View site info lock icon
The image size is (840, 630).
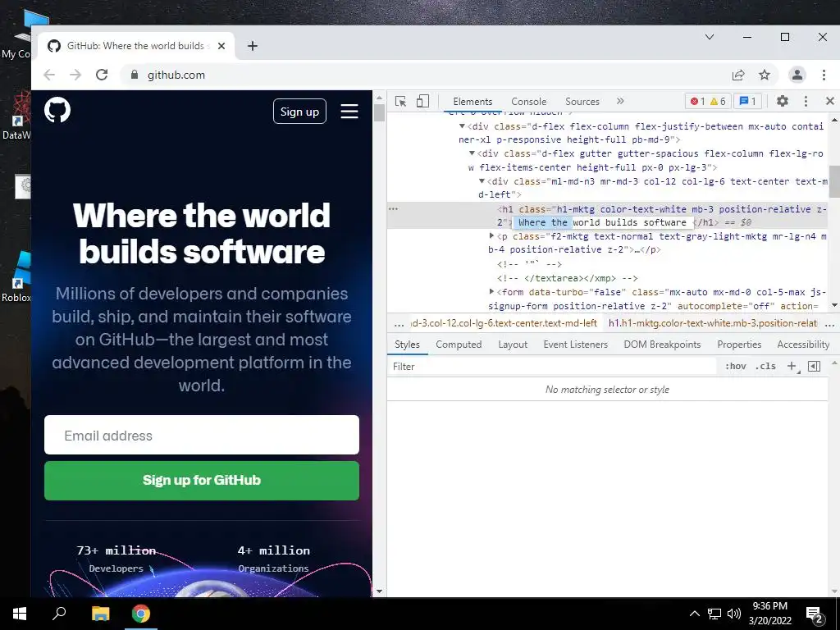[135, 75]
